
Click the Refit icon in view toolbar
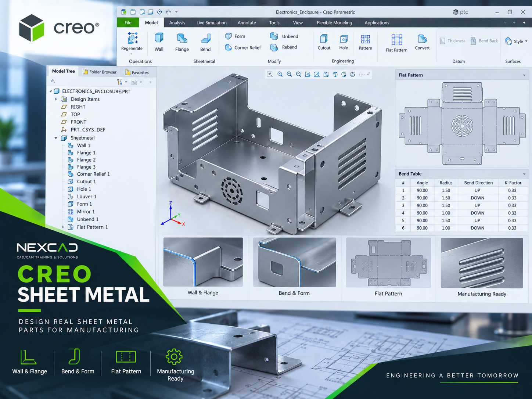pyautogui.click(x=270, y=74)
